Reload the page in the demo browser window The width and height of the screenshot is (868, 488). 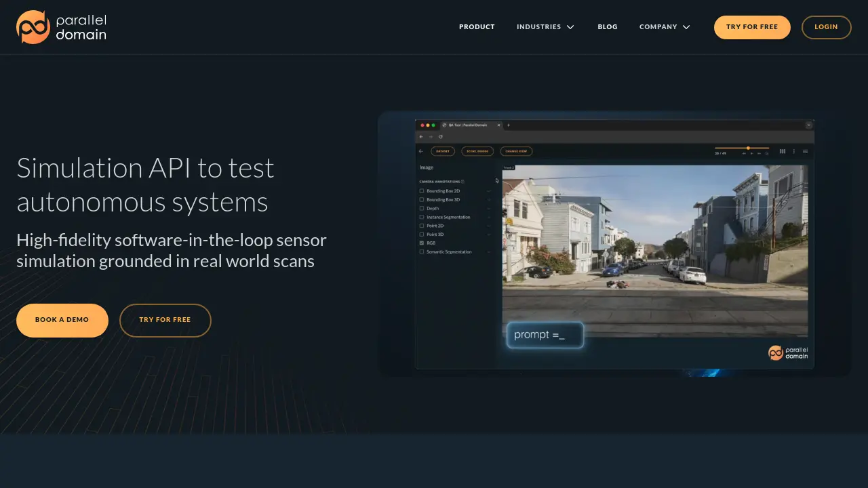pos(440,137)
